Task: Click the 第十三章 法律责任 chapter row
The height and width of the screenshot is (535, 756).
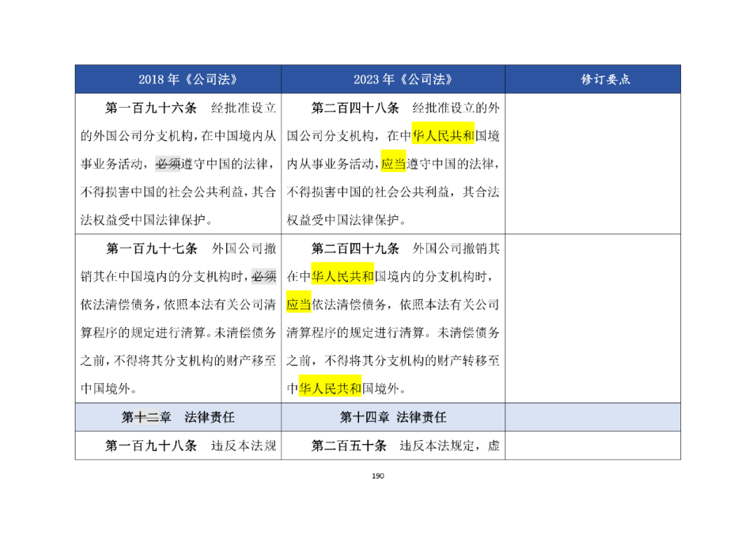Action: 178,417
